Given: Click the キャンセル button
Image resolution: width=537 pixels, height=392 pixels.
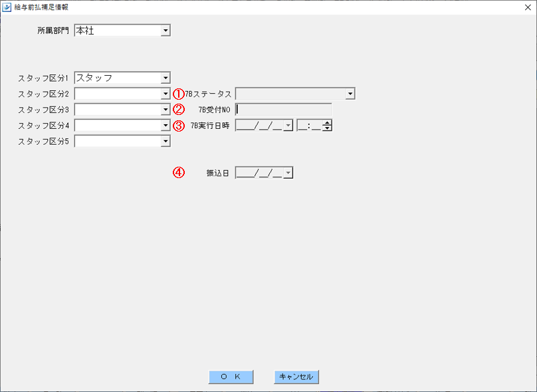Looking at the screenshot, I should pos(296,377).
